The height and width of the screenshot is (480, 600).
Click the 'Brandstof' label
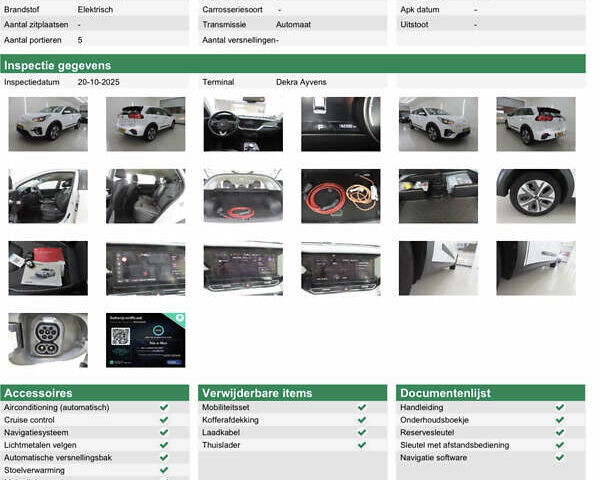(x=21, y=10)
